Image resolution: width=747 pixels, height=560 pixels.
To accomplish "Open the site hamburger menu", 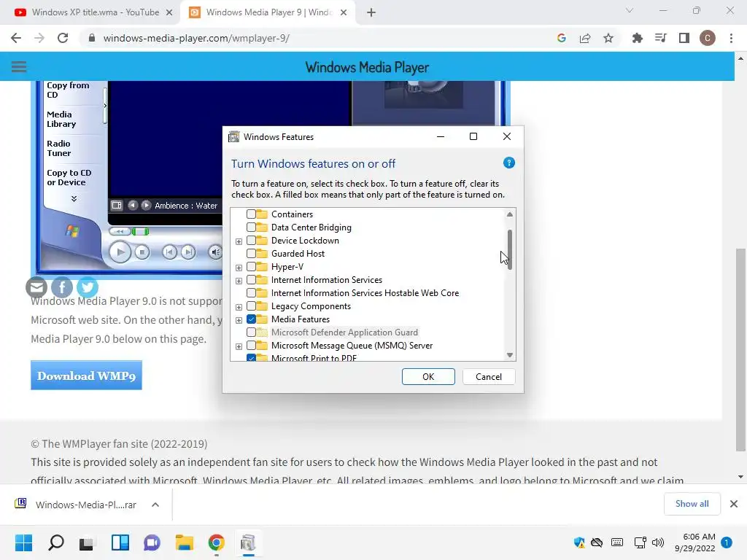I will 18,66.
